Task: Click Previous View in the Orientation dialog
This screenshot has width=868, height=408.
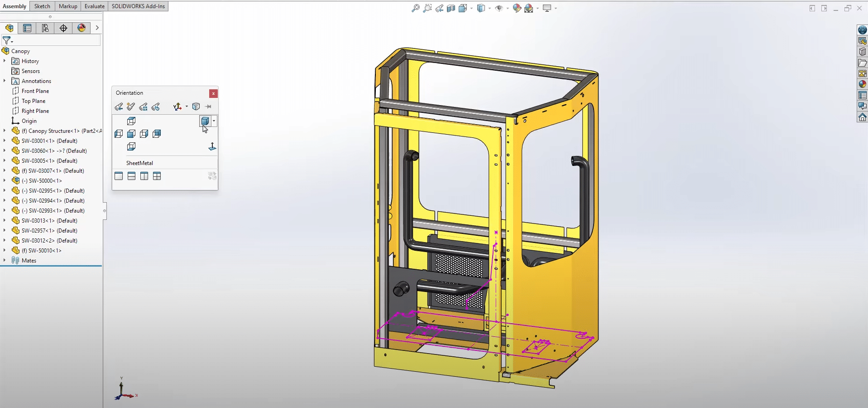Action: [119, 107]
